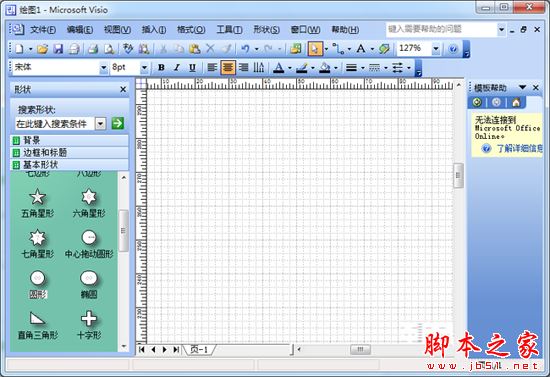
Task: Open the Shape menu (形状)
Action: pos(266,30)
